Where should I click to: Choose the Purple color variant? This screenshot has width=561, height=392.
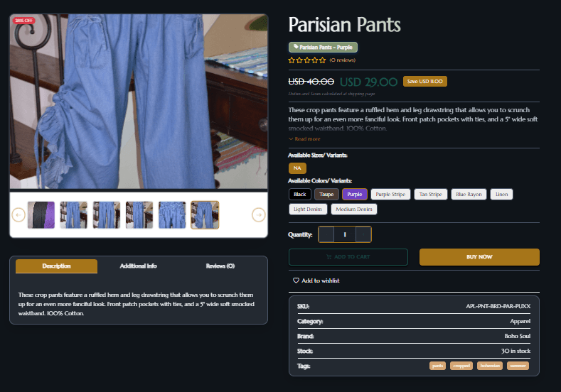(355, 194)
